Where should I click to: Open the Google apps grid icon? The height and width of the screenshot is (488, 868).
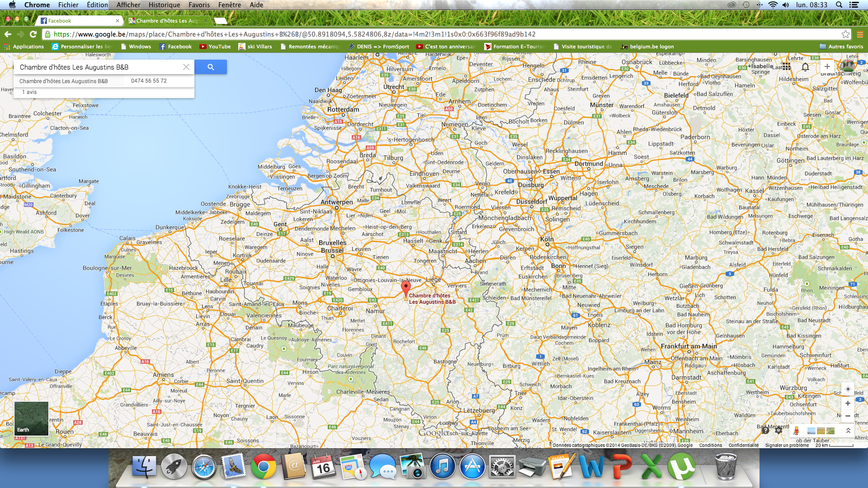(787, 66)
